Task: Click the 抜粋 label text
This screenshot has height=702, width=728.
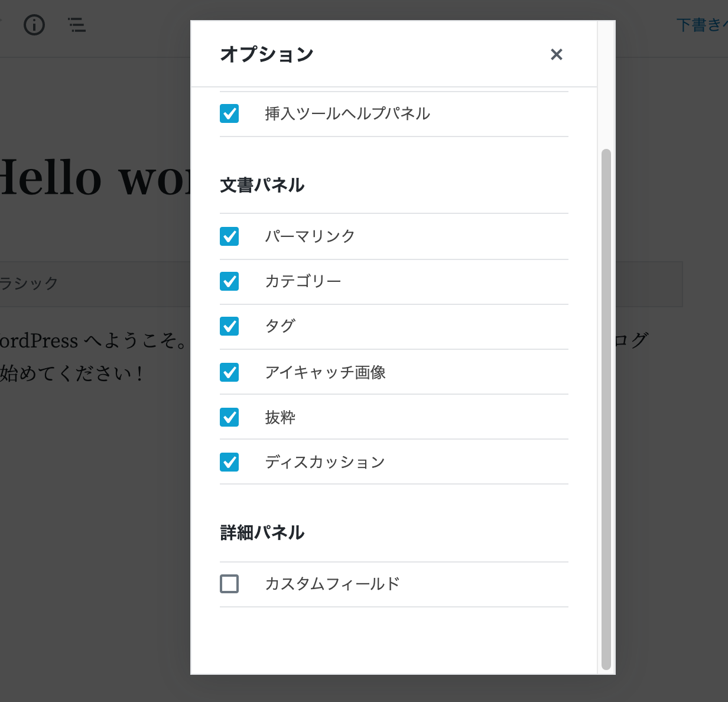Action: 280,417
